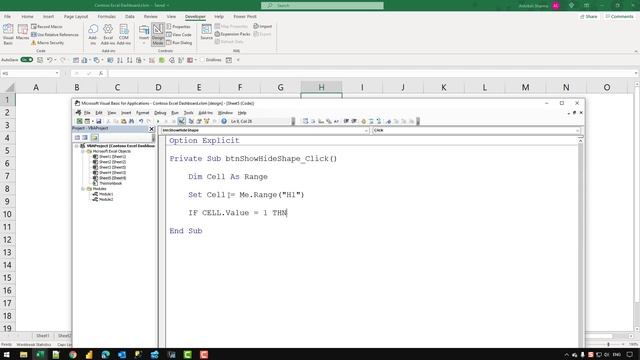The width and height of the screenshot is (640, 360).
Task: Switch to the Page Layout ribbon tab
Action: (76, 16)
